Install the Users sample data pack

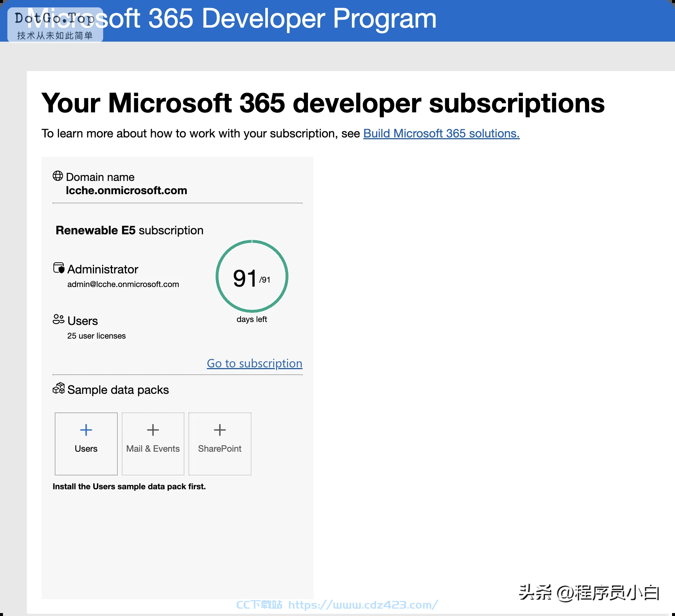pos(86,444)
